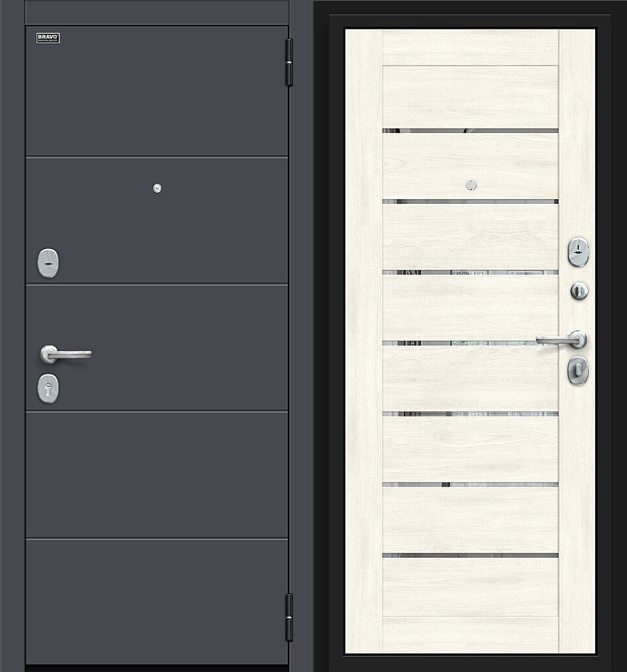The image size is (627, 672).
Task: Click the thumb-turn lock plate below the light door's handle
Action: (x=578, y=370)
